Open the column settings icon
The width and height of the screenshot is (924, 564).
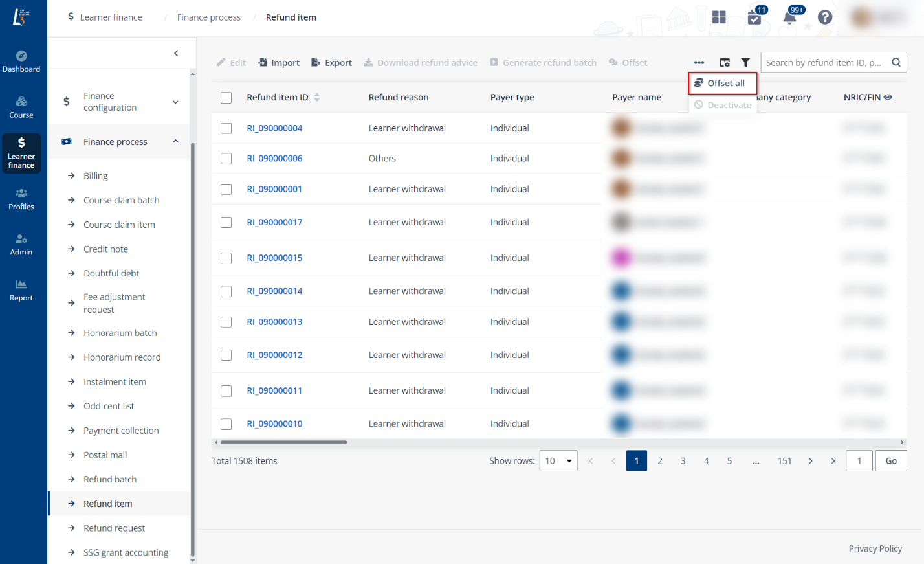click(x=725, y=63)
